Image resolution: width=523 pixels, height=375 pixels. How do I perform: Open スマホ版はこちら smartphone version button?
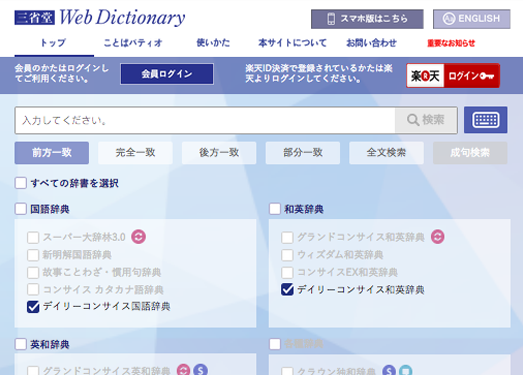[x=367, y=19]
